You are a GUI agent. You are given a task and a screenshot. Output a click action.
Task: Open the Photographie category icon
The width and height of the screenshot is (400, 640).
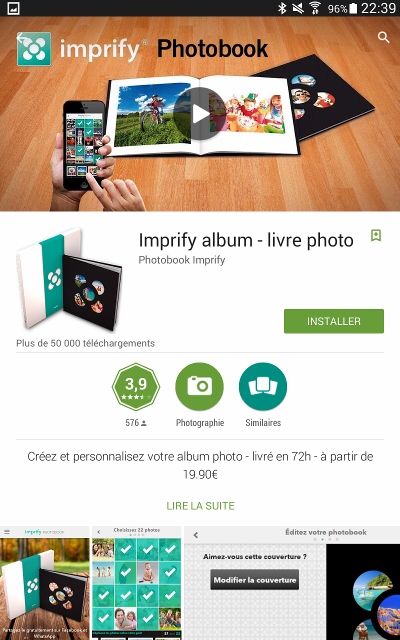coord(200,387)
